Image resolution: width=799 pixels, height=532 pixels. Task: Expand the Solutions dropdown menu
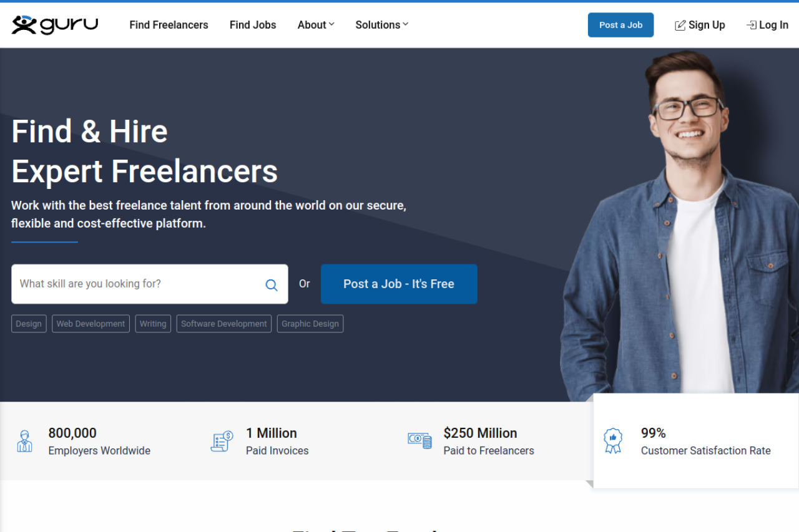click(x=382, y=25)
